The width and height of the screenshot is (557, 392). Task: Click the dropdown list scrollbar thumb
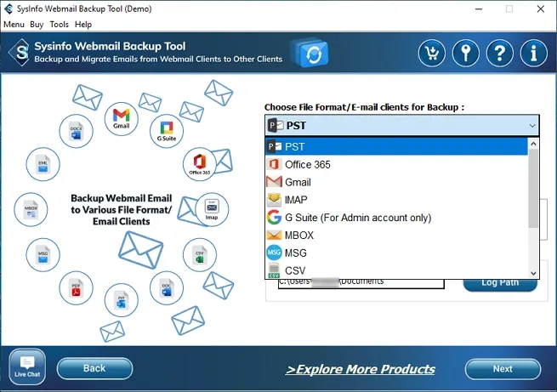pos(533,188)
